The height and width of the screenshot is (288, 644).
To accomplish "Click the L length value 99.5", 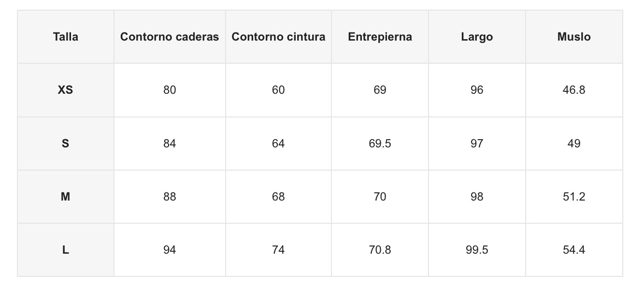I will tap(477, 250).
